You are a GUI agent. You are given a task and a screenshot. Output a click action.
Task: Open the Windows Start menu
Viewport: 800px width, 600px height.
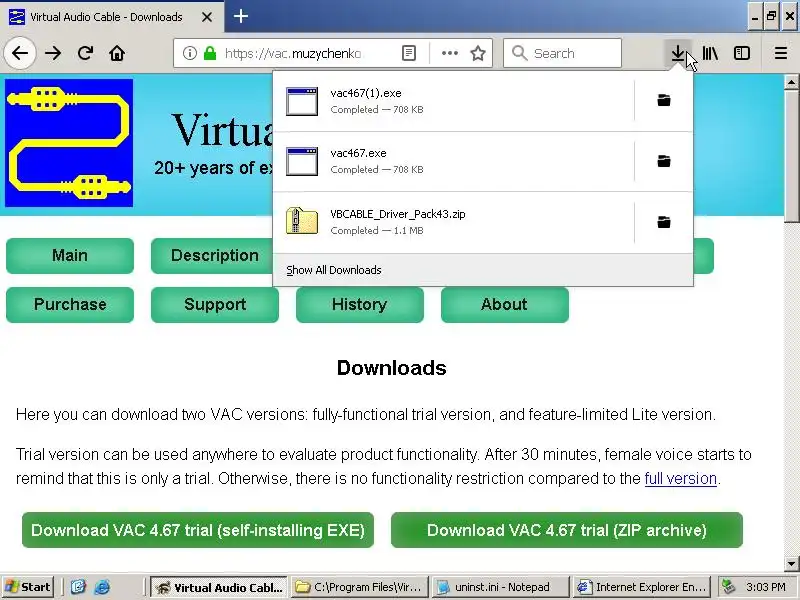28,587
